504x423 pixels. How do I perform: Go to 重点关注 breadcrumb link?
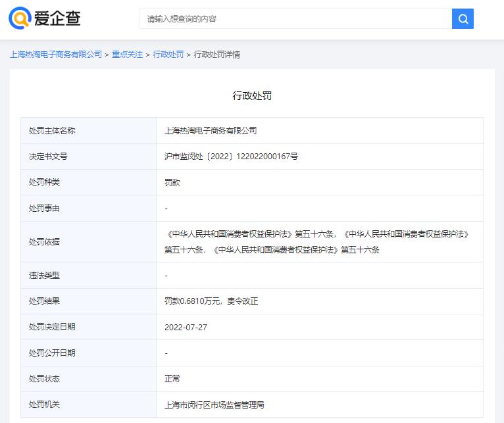127,55
